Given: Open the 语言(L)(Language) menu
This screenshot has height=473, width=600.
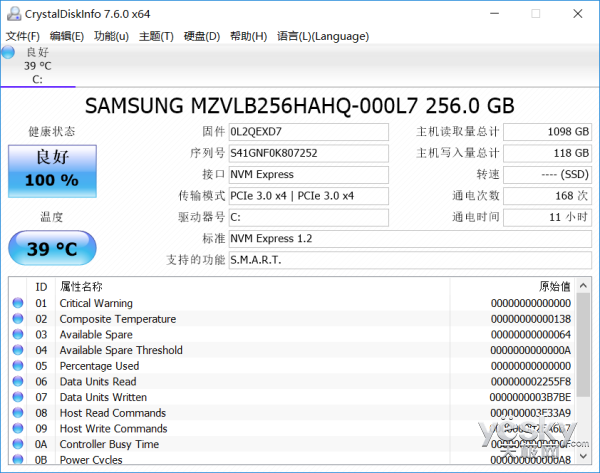Looking at the screenshot, I should [x=323, y=36].
